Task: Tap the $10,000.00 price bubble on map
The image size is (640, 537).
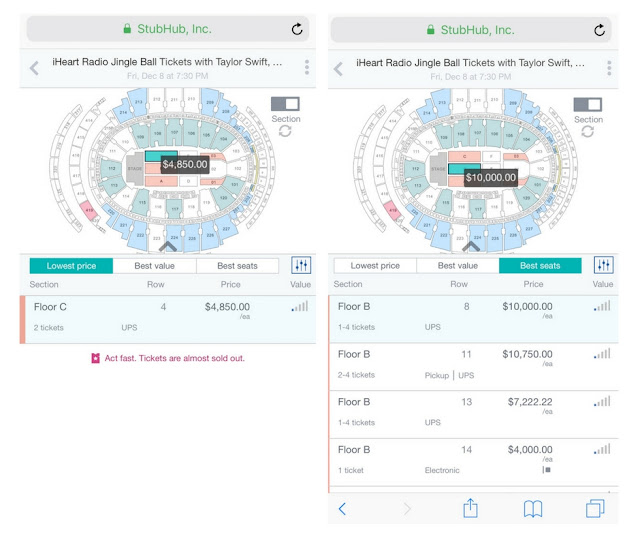Action: pos(491,178)
